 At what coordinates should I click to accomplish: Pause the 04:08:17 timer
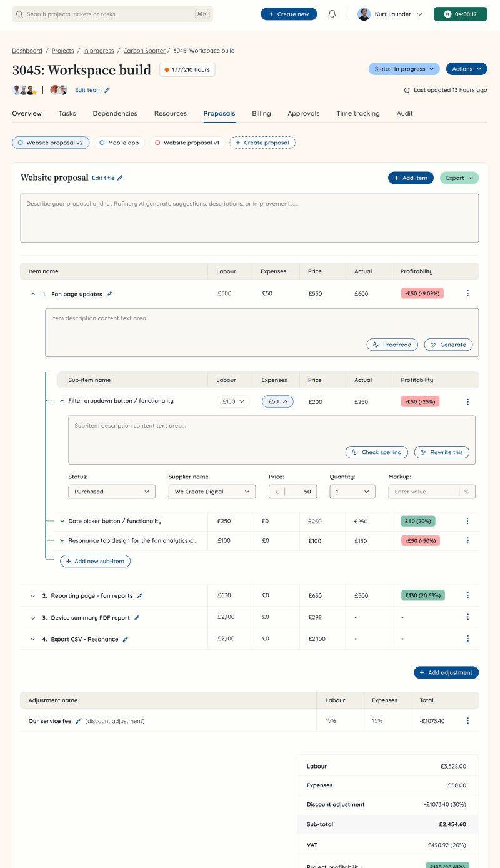[x=460, y=14]
